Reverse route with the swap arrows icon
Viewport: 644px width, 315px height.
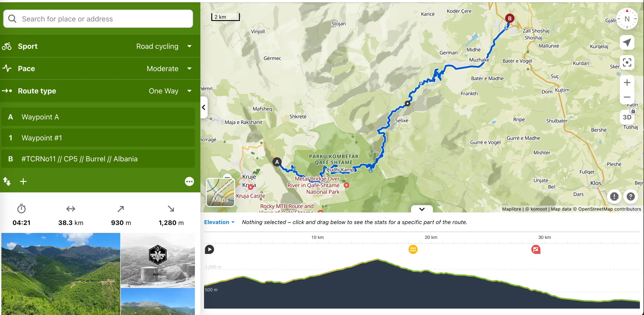[x=7, y=181]
